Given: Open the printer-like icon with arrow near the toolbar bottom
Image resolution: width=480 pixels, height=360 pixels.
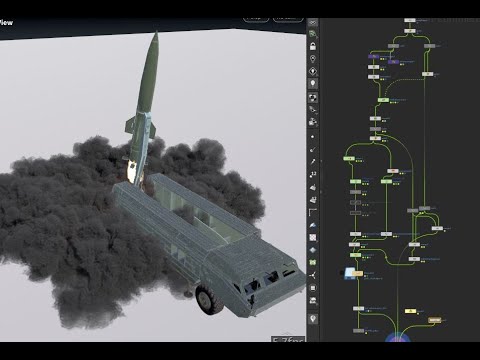Looking at the screenshot, I should (x=313, y=301).
